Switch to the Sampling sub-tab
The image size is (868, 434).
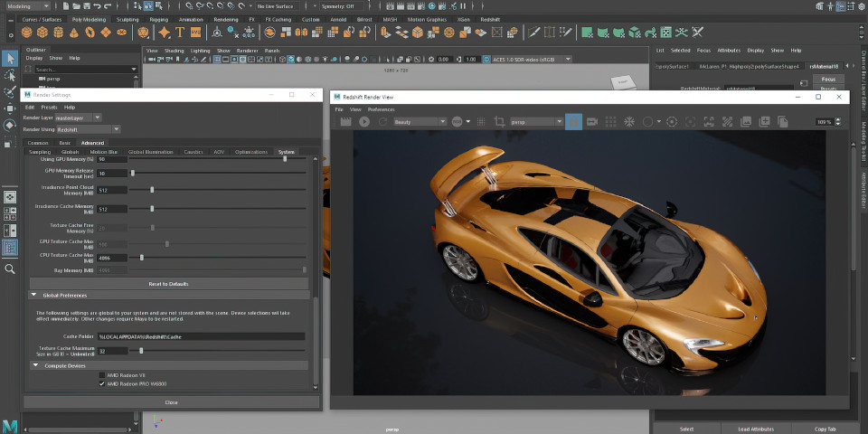pos(40,152)
